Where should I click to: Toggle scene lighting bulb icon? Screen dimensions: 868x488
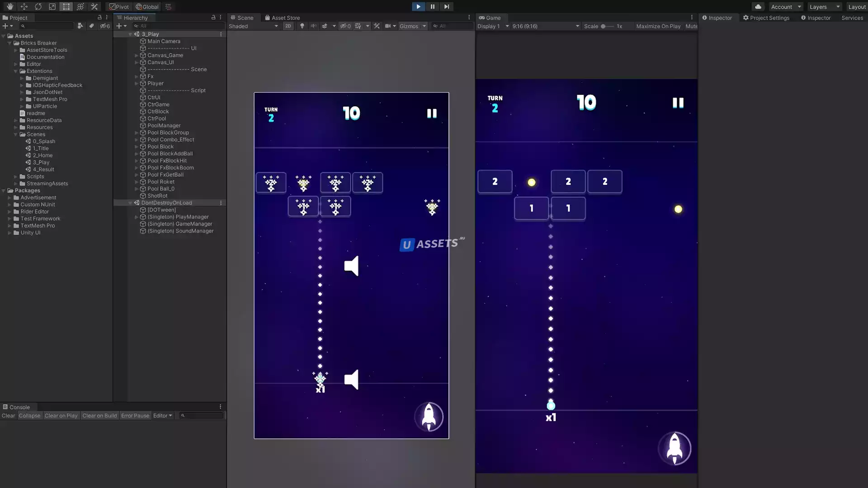tap(302, 26)
